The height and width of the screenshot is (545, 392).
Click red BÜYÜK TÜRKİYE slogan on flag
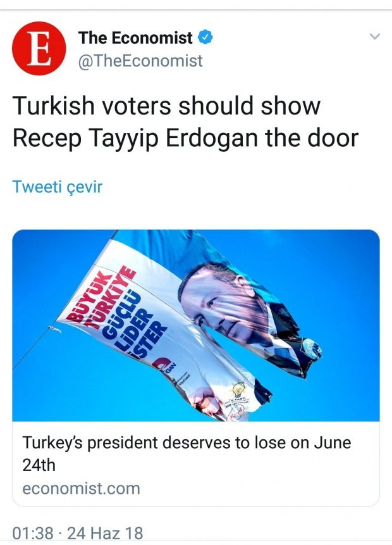point(100,299)
